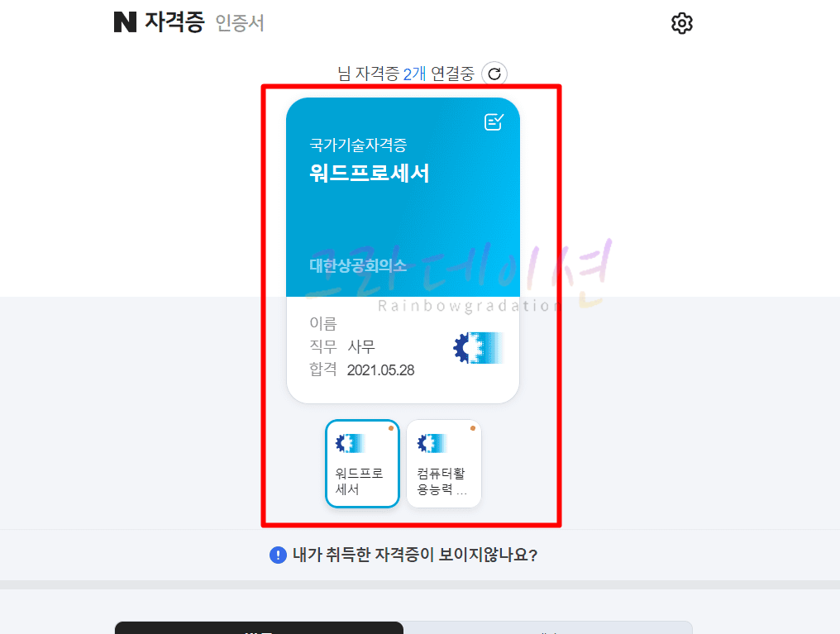Select the 워드프로세서 certificate thumbnail
The image size is (840, 634).
[362, 464]
